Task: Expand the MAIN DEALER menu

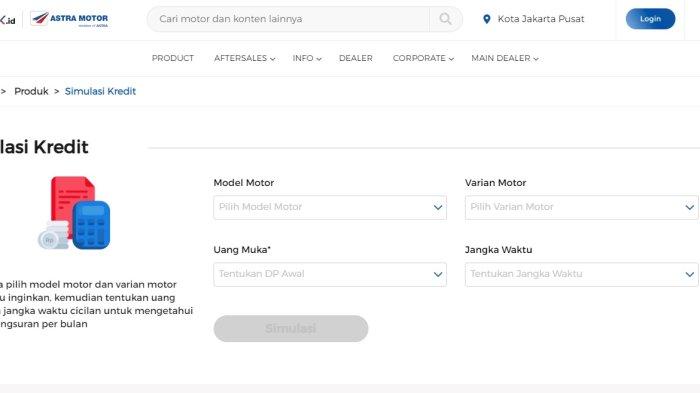Action: coord(504,58)
